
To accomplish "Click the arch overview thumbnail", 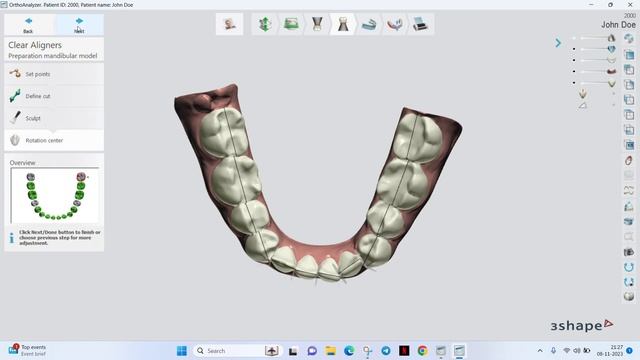I will 55,195.
